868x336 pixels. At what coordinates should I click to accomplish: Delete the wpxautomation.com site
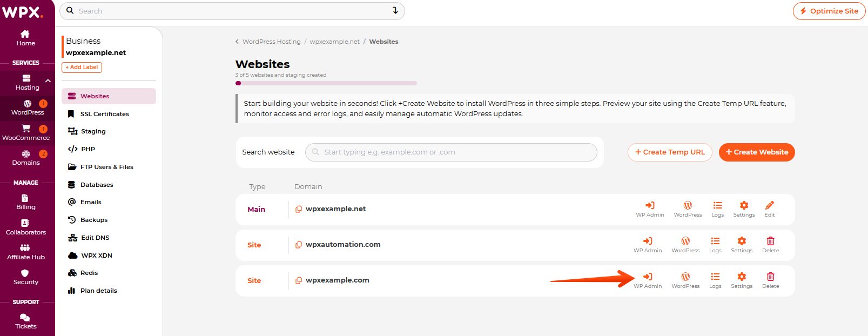click(x=770, y=244)
